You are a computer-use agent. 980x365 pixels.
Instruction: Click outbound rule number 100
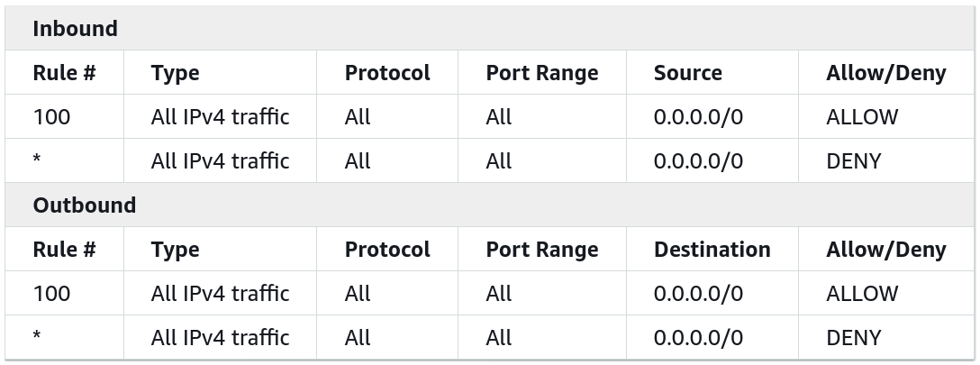tap(51, 294)
